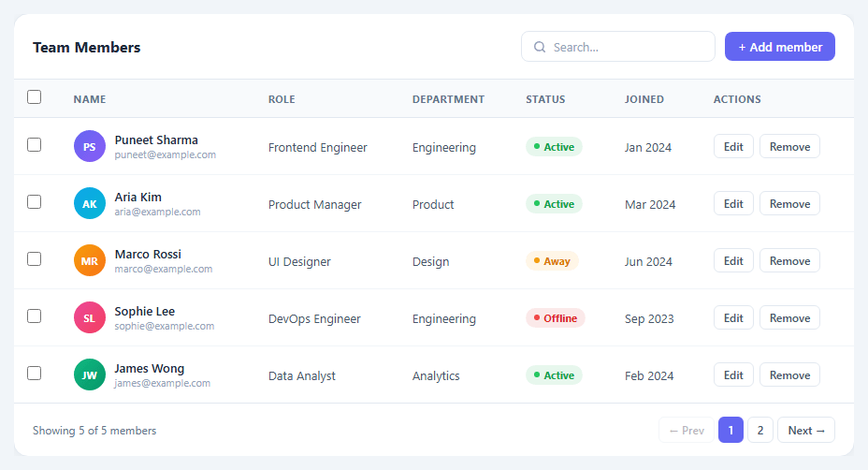Edit Sophie Lee's entry

point(733,317)
